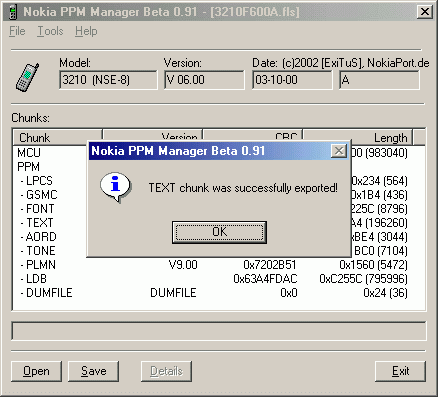Click length 0xC255C (795996)
The height and width of the screenshot is (397, 438).
point(363,279)
